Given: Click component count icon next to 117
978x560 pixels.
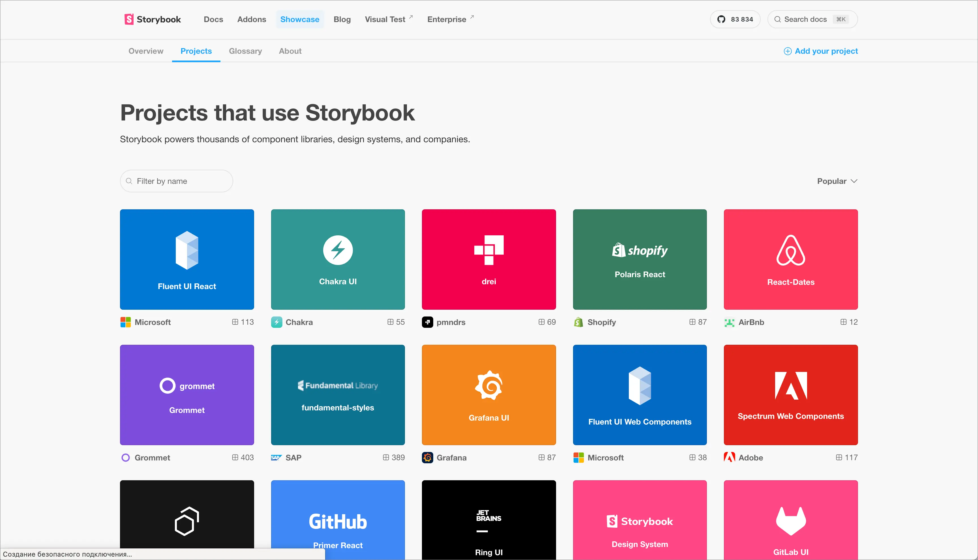Looking at the screenshot, I should pyautogui.click(x=839, y=457).
